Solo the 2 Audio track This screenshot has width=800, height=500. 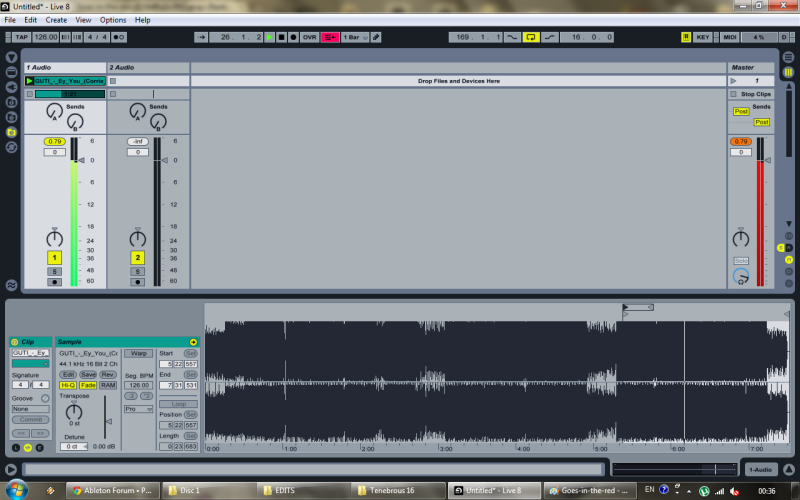(x=137, y=271)
